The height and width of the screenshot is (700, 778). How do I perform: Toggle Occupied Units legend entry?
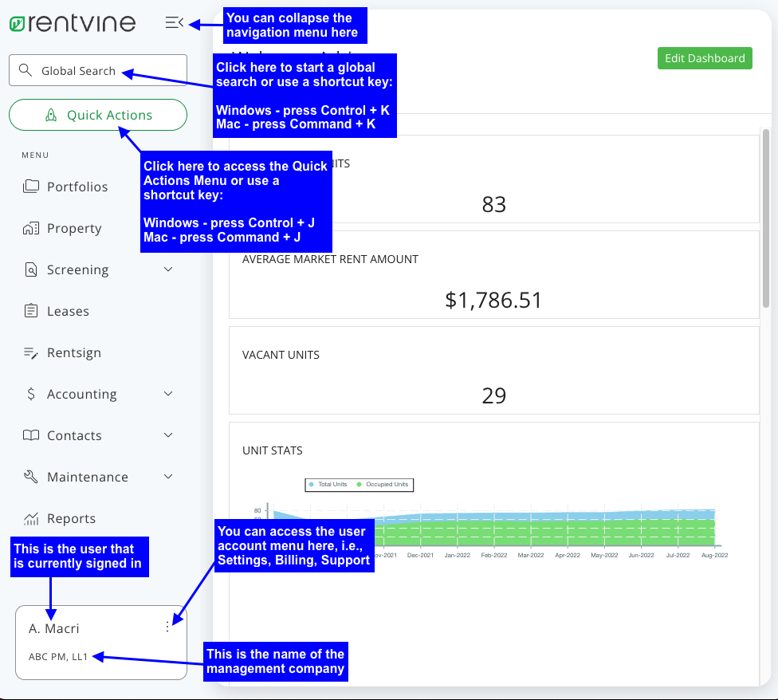click(x=383, y=484)
